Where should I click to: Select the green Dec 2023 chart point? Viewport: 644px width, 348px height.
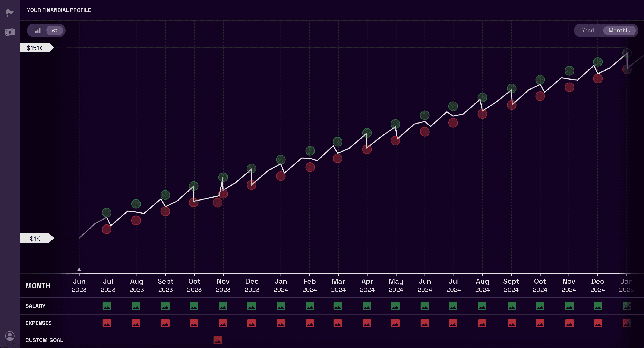click(x=252, y=168)
